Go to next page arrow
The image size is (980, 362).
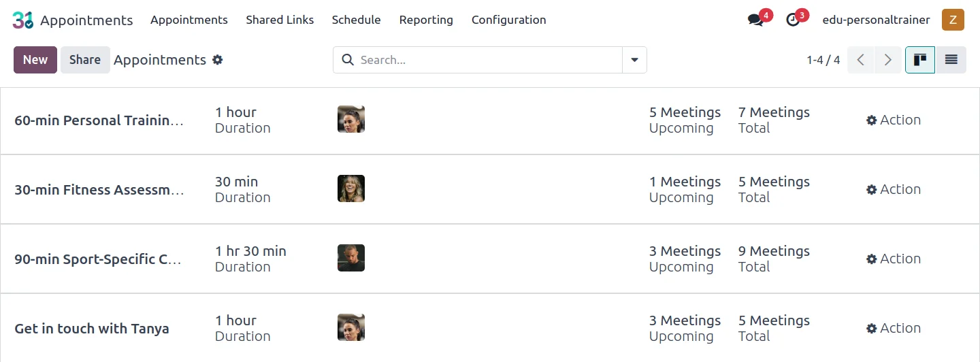[x=887, y=60]
